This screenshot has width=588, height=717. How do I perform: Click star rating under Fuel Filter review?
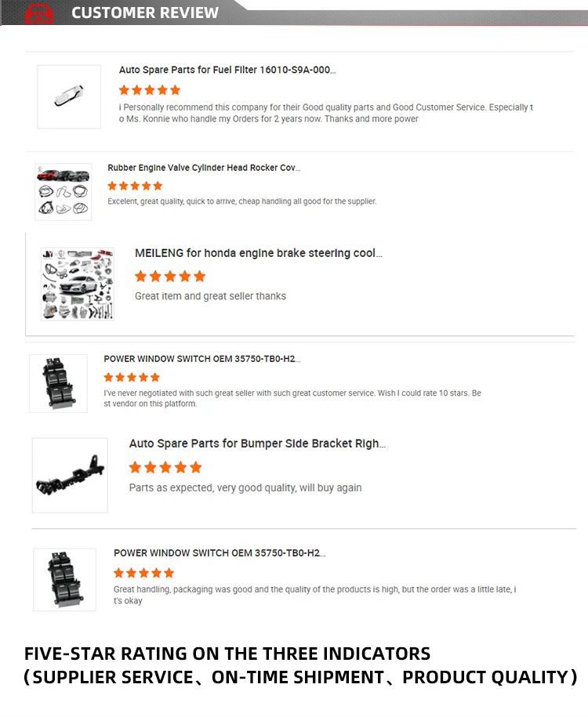pyautogui.click(x=150, y=90)
